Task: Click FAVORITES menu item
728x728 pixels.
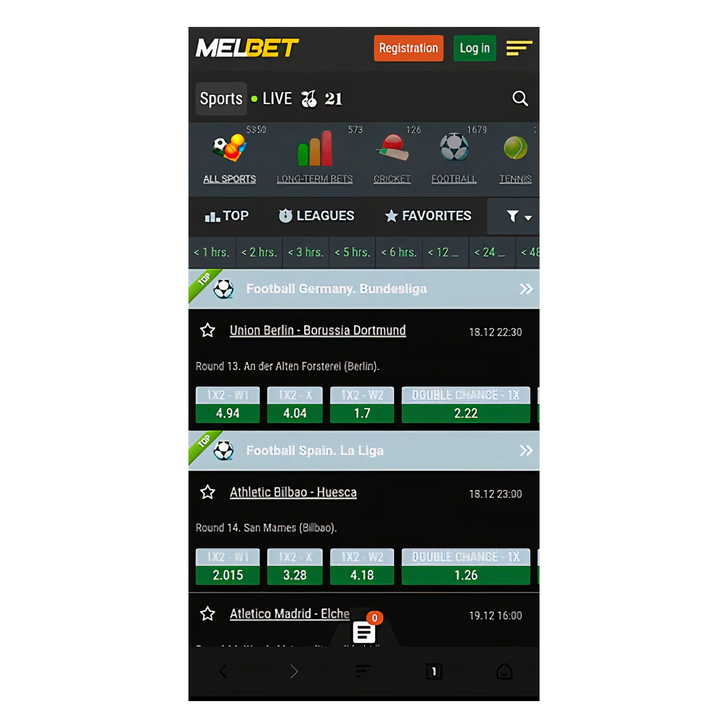Action: point(429,216)
